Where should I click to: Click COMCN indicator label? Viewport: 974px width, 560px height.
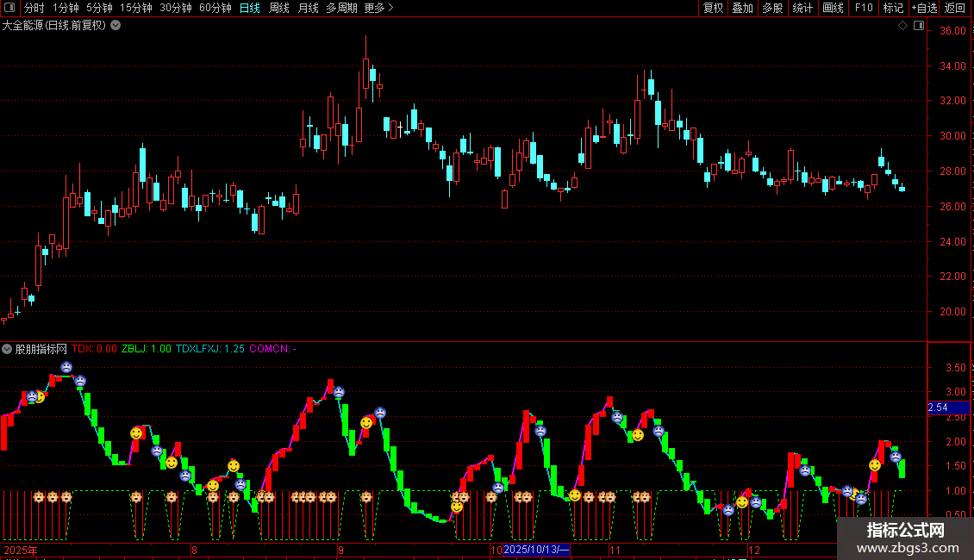pyautogui.click(x=272, y=349)
